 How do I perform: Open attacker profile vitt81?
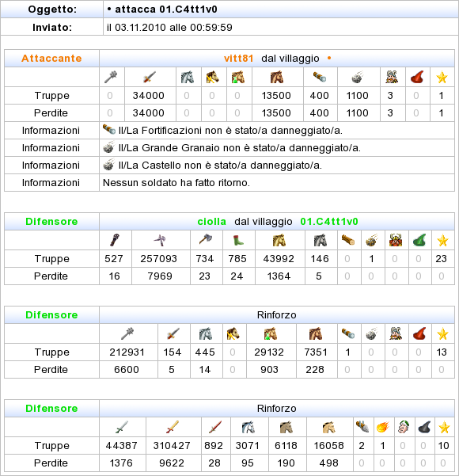[239, 59]
